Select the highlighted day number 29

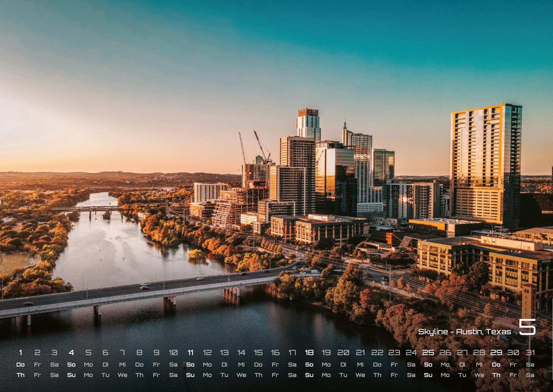coord(496,353)
